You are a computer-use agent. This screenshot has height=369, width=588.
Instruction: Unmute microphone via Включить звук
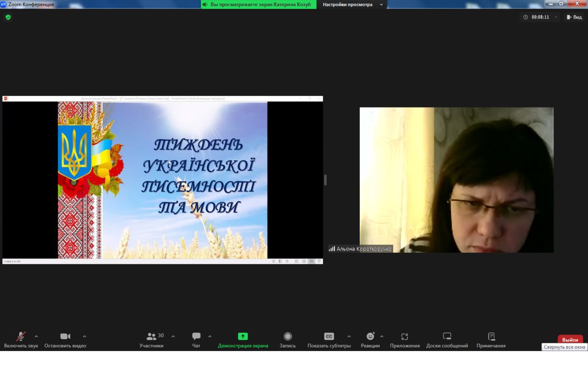coord(21,340)
